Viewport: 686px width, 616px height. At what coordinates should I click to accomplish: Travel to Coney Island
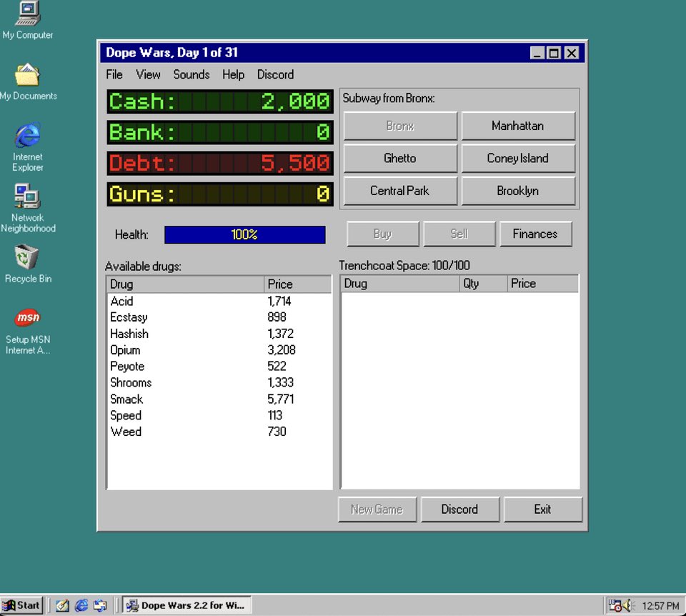pos(518,158)
